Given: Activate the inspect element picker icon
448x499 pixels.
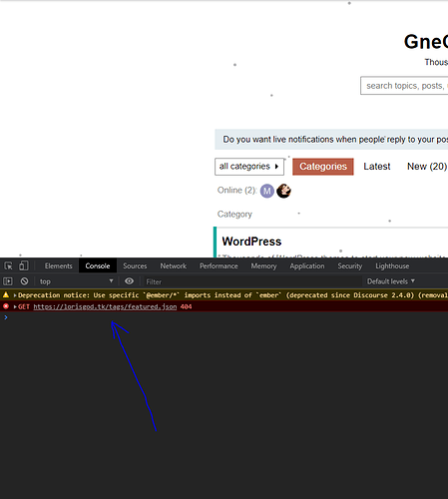Looking at the screenshot, I should point(8,265).
